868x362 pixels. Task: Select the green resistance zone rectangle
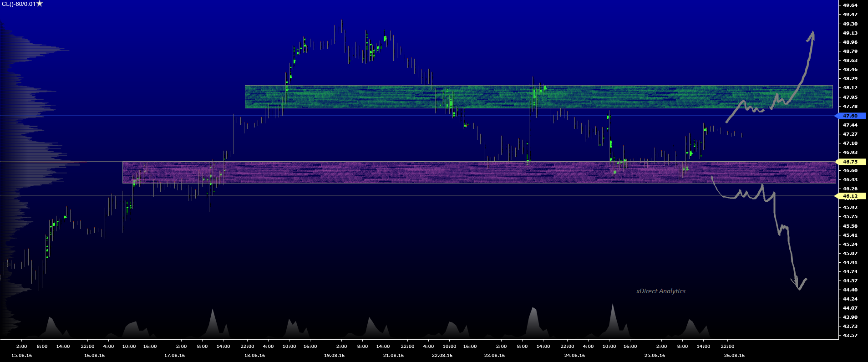[538, 97]
